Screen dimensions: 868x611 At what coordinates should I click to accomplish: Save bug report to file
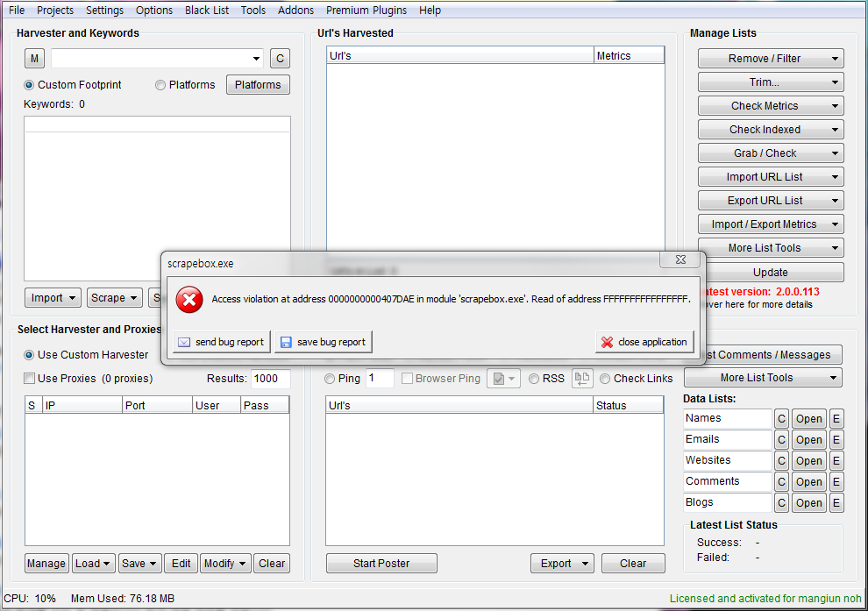coord(324,342)
